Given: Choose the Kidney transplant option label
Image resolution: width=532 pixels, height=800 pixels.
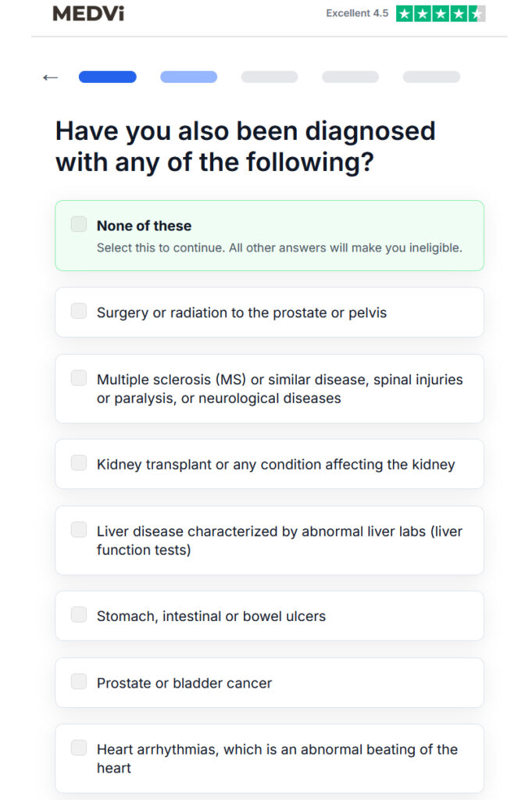Looking at the screenshot, I should tap(276, 465).
